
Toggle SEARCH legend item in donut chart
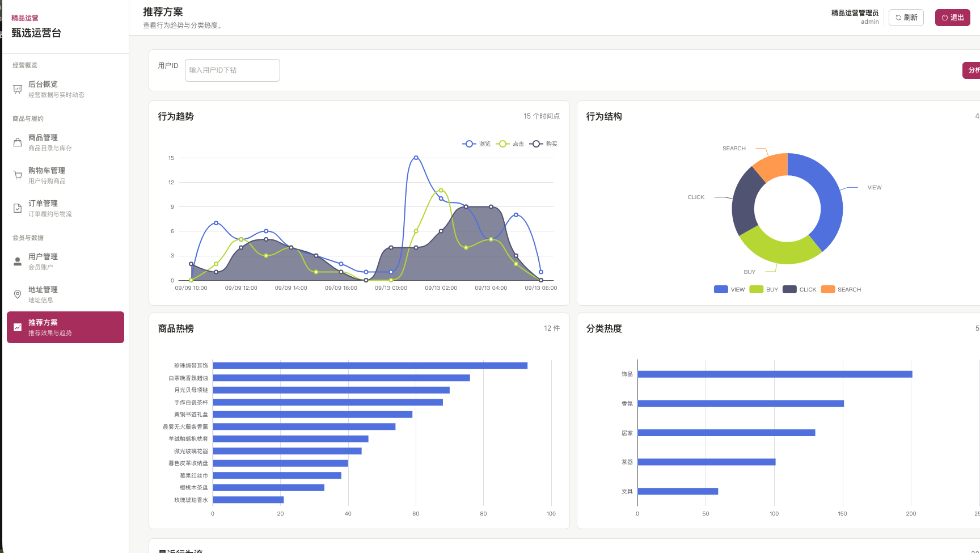click(841, 289)
